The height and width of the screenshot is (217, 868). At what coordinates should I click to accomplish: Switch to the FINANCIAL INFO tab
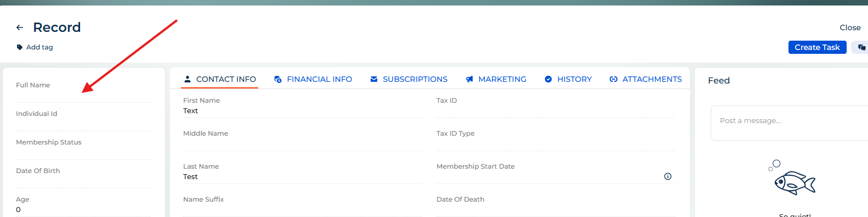(x=313, y=79)
